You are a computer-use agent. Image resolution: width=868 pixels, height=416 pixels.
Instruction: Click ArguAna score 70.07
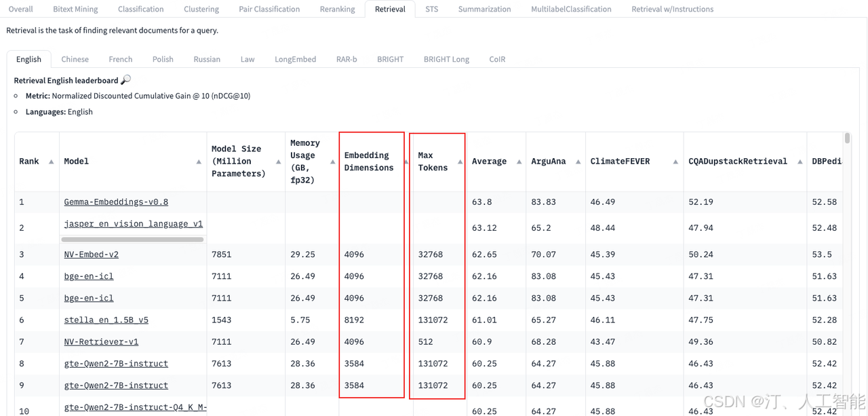point(543,254)
